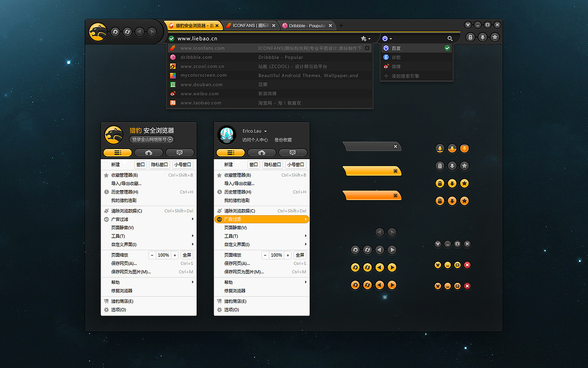Click the leopard logo in the browser's top toolbar

click(x=98, y=32)
